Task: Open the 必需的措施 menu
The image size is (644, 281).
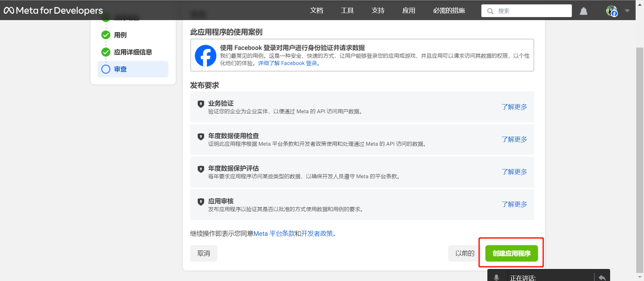Action: tap(449, 11)
